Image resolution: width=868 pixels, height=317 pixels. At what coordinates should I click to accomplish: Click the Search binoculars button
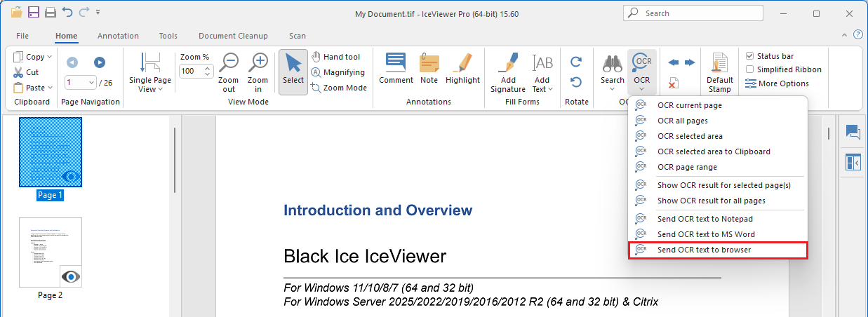(x=613, y=64)
